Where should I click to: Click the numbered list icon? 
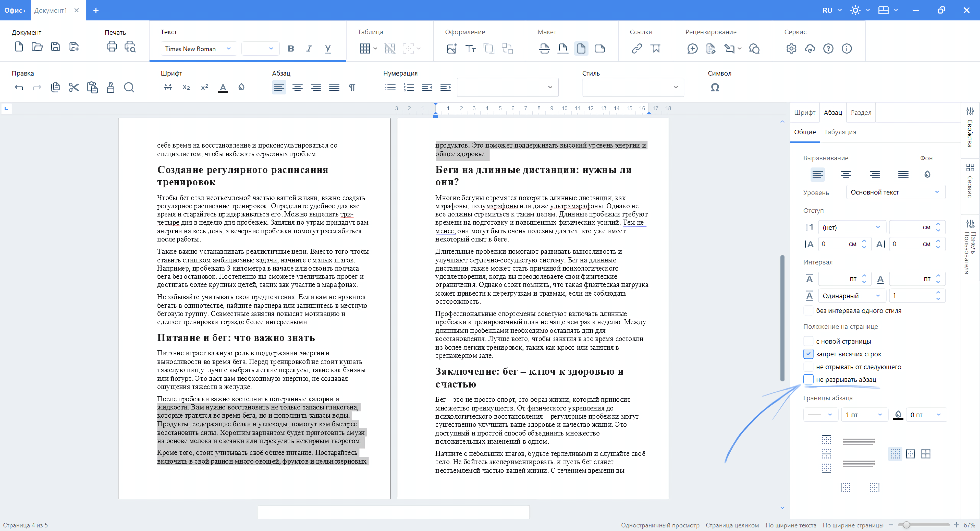tap(409, 88)
